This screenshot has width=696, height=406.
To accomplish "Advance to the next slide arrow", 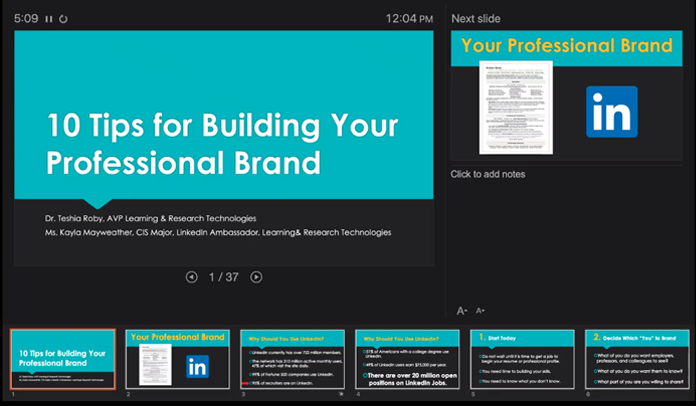I will (256, 277).
